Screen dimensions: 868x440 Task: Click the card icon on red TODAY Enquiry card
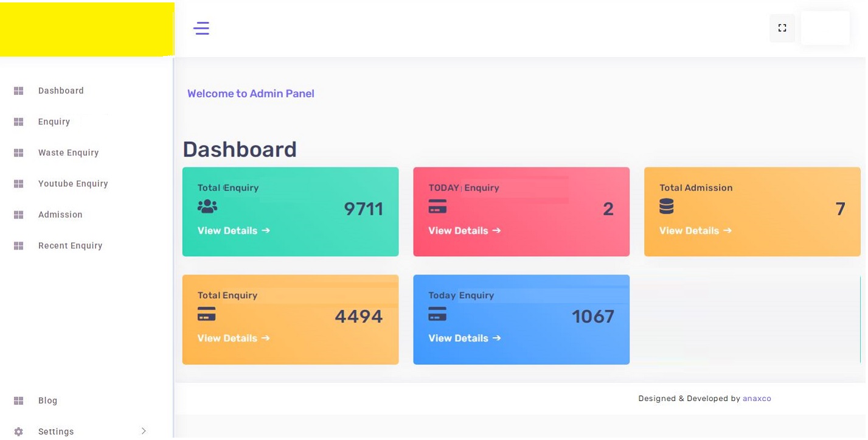tap(437, 206)
